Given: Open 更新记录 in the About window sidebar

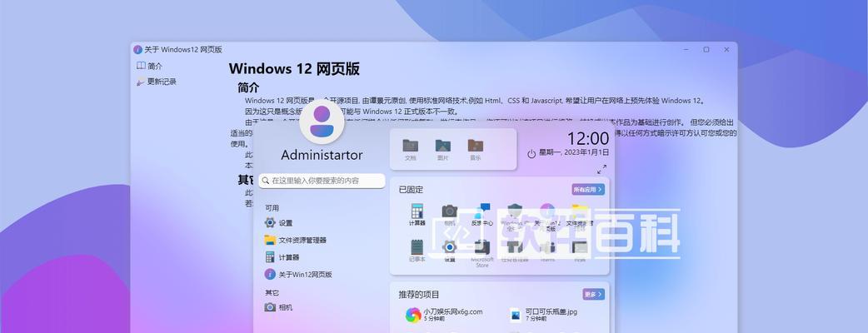Looking at the screenshot, I should coord(157,82).
